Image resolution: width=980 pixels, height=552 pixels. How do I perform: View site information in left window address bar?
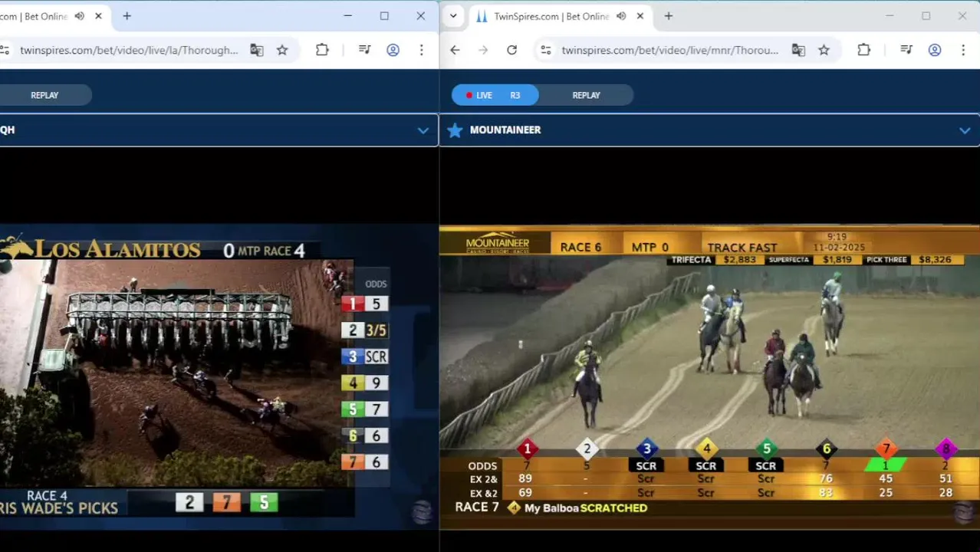tap(5, 50)
